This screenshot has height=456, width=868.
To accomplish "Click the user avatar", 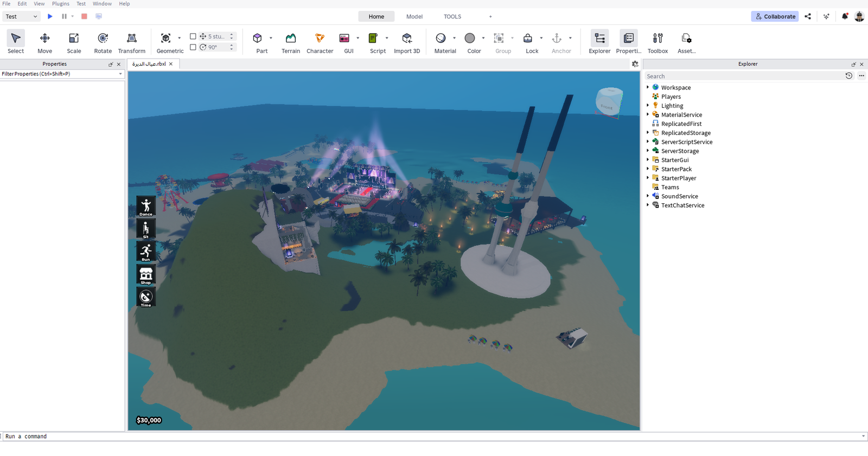I will pos(859,16).
